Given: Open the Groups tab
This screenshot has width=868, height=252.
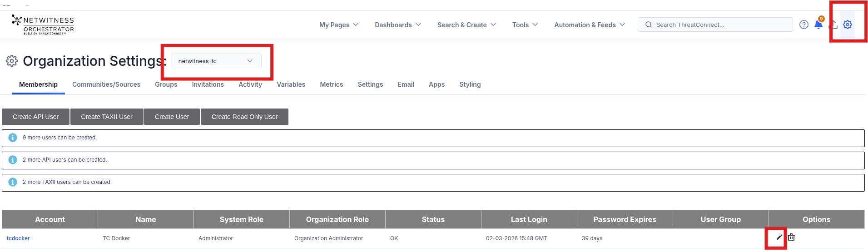Looking at the screenshot, I should click(166, 84).
